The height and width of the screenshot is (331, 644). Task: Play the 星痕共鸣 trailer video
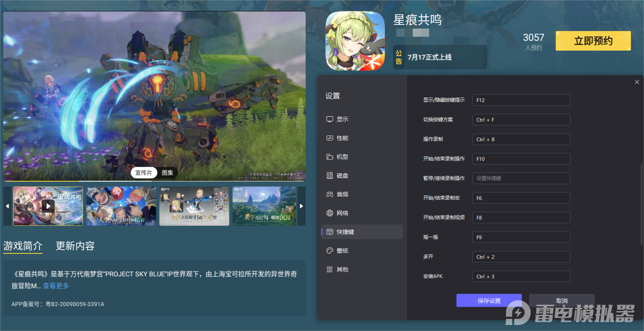pyautogui.click(x=48, y=206)
